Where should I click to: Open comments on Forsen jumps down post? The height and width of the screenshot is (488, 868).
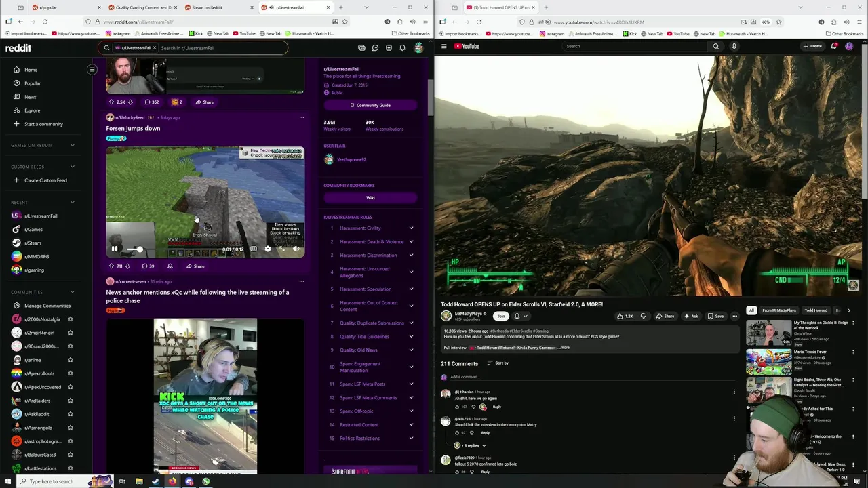coord(148,266)
